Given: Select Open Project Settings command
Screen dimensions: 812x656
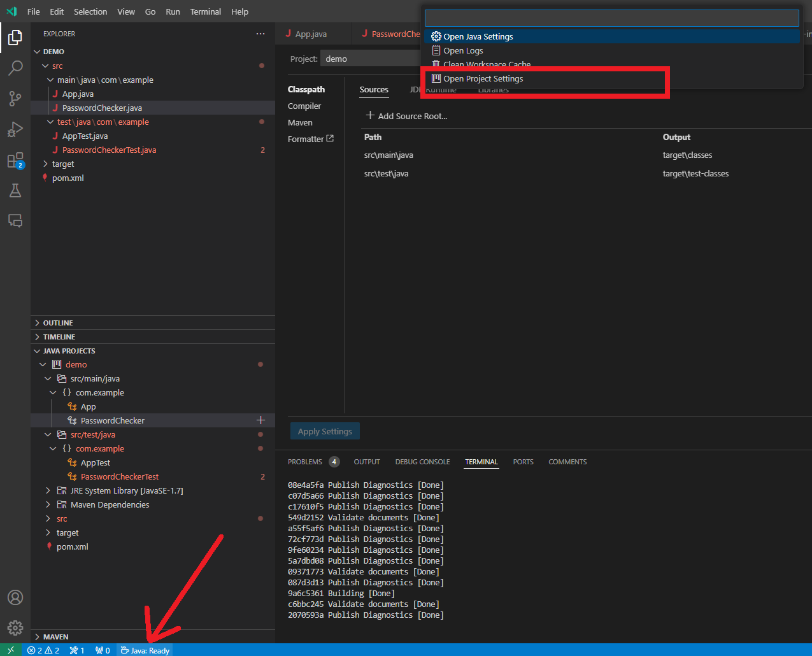Looking at the screenshot, I should [483, 79].
